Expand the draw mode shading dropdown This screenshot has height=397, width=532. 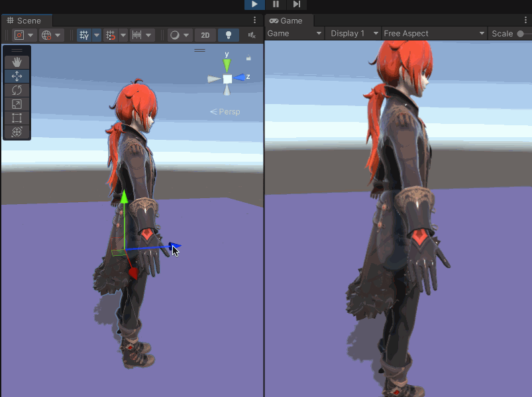pos(180,35)
